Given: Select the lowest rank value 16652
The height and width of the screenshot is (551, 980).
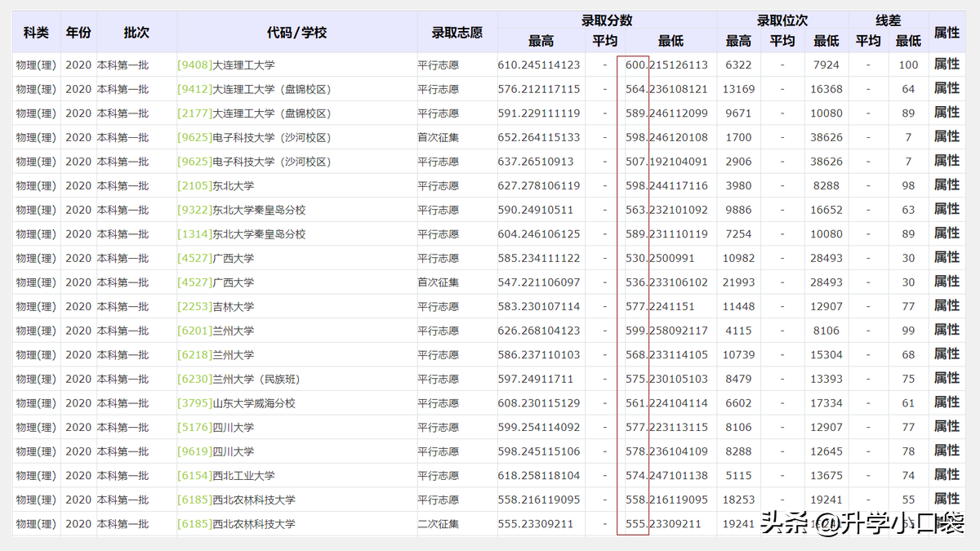Looking at the screenshot, I should point(826,210).
